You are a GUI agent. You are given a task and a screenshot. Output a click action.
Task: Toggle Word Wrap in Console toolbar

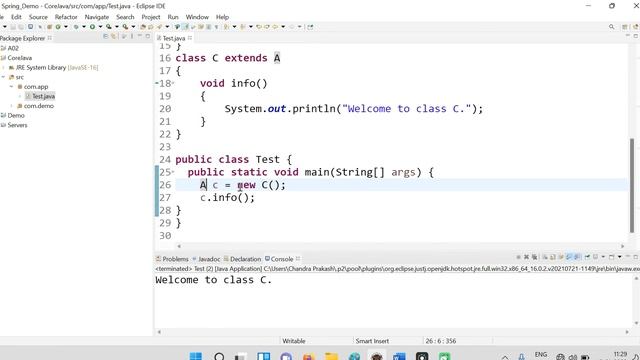pos(562,257)
